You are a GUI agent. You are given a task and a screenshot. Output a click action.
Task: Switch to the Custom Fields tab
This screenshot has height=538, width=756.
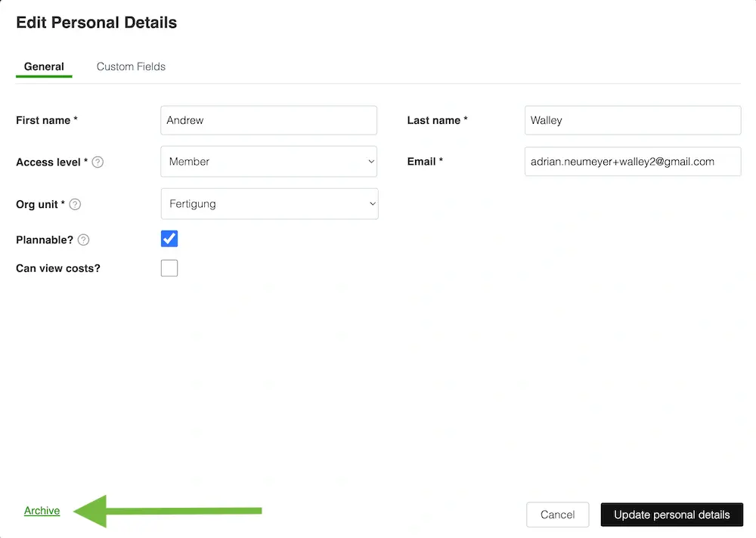tap(131, 66)
